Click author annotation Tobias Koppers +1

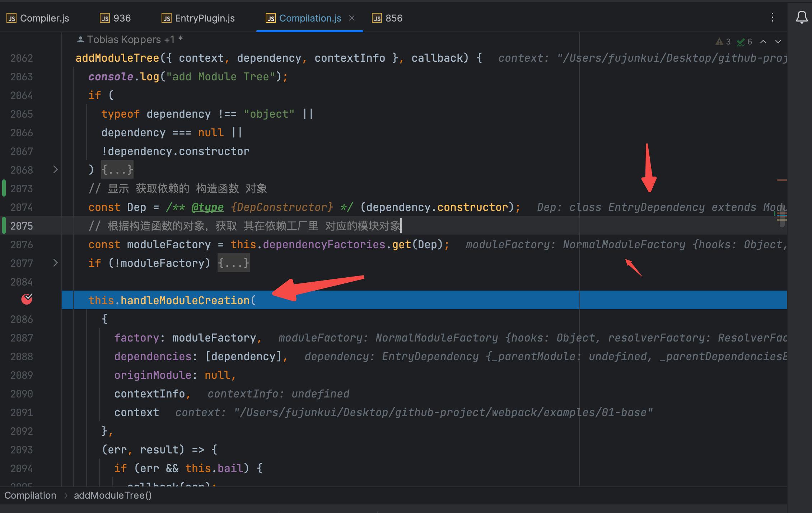(x=130, y=39)
